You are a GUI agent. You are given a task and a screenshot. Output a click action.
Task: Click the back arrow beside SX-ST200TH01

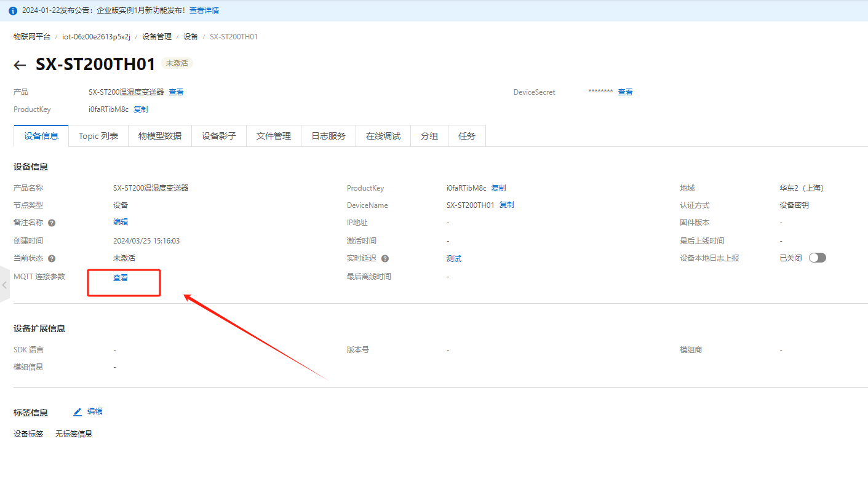(20, 65)
